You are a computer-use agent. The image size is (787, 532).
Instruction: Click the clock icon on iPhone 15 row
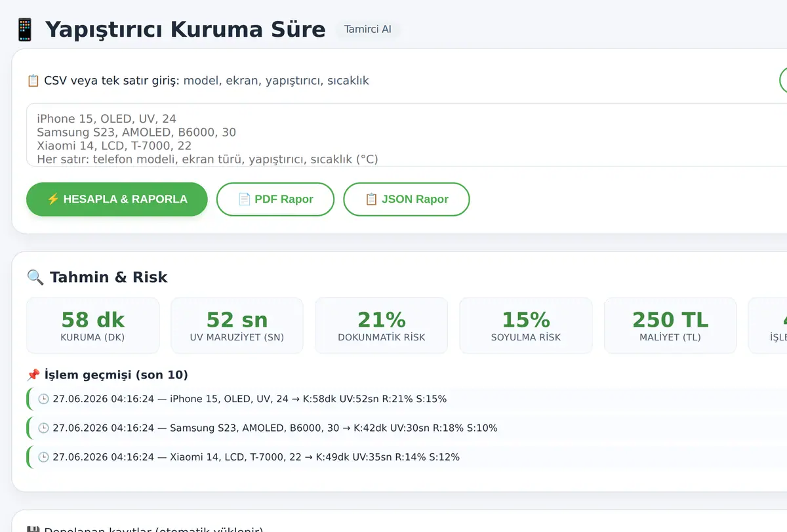tap(43, 399)
